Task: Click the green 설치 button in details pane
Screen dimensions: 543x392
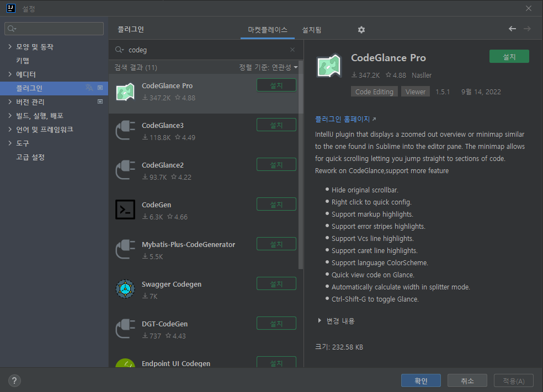Action: [509, 56]
